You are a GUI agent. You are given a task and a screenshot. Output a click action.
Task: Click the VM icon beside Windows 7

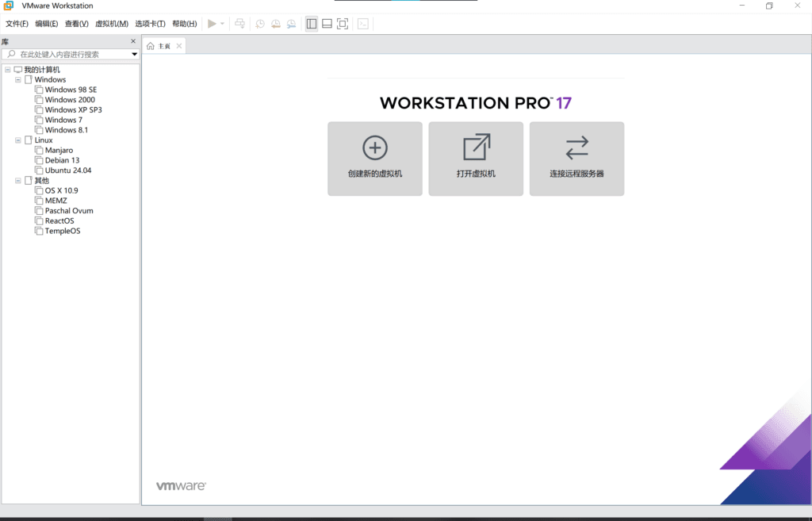pos(39,121)
